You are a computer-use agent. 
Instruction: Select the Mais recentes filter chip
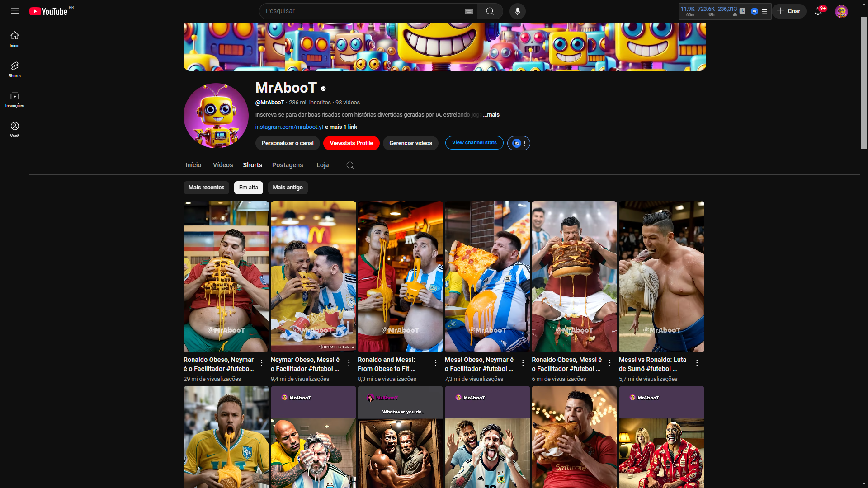206,188
